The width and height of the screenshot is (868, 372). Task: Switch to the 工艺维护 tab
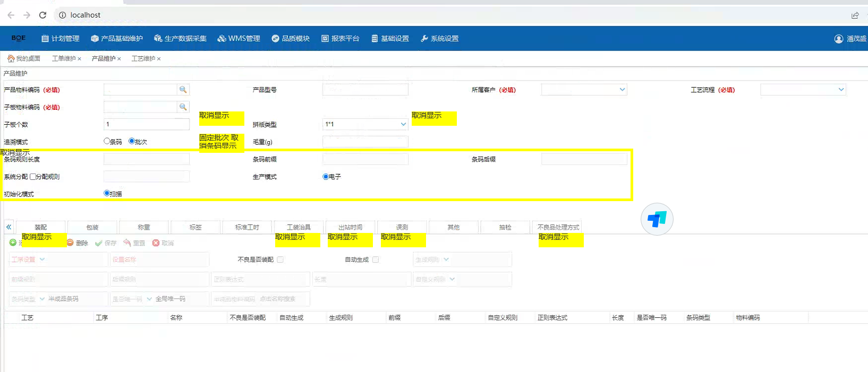point(143,58)
